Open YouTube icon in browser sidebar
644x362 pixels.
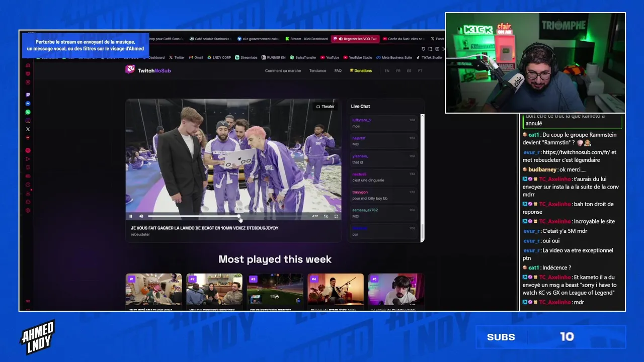(x=28, y=137)
